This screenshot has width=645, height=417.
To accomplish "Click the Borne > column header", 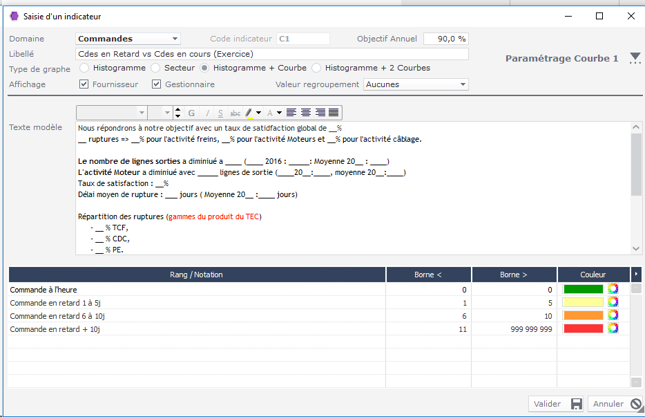I will point(514,274).
